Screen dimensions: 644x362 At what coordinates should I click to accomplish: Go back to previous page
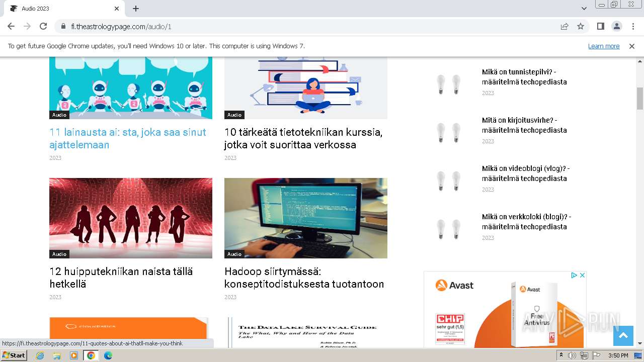tap(11, 26)
